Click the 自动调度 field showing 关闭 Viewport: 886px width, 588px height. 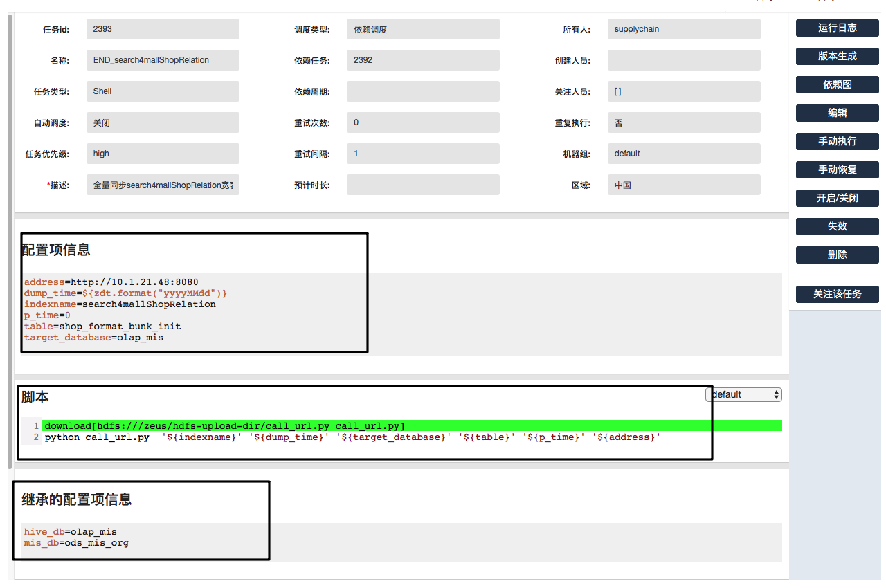click(163, 122)
